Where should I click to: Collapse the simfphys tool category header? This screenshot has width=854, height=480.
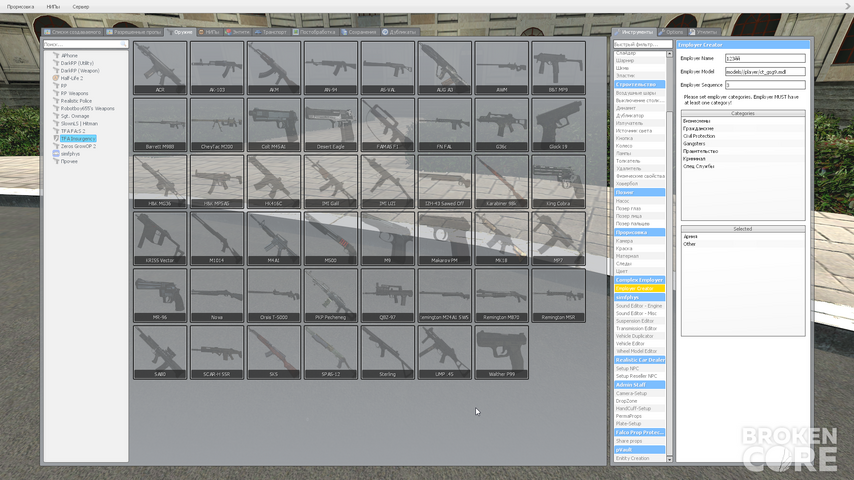tap(639, 297)
